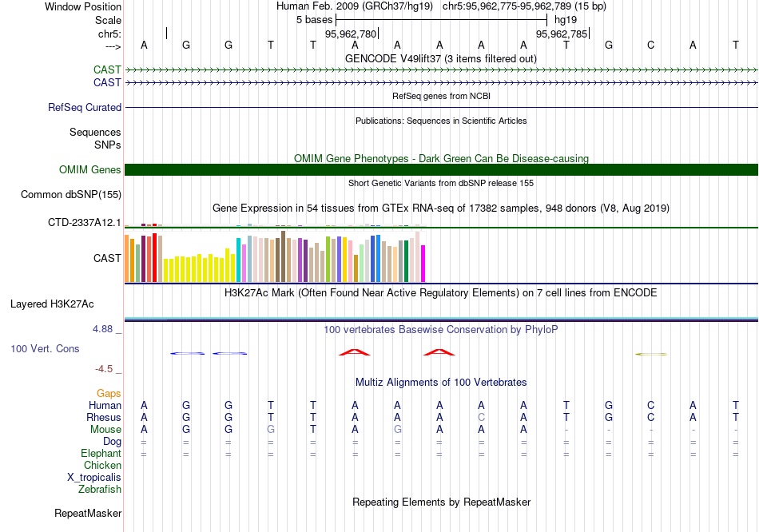Open the OMIM Gene Phenotypes track title
The width and height of the screenshot is (759, 532).
coord(441,158)
